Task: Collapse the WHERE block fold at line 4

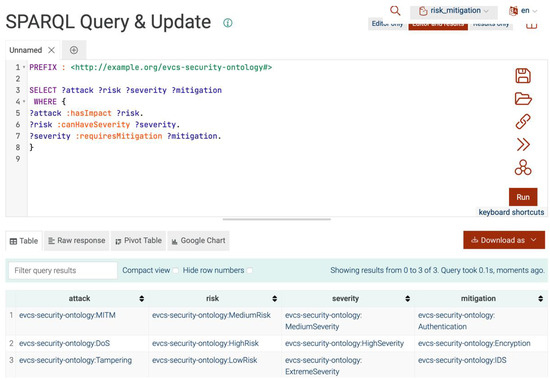Action: point(24,101)
